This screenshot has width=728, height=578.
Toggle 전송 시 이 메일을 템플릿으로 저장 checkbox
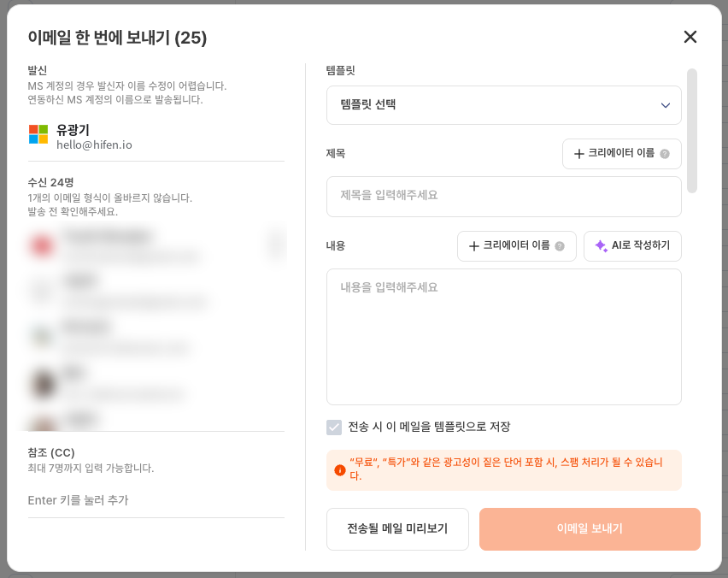[x=334, y=427]
